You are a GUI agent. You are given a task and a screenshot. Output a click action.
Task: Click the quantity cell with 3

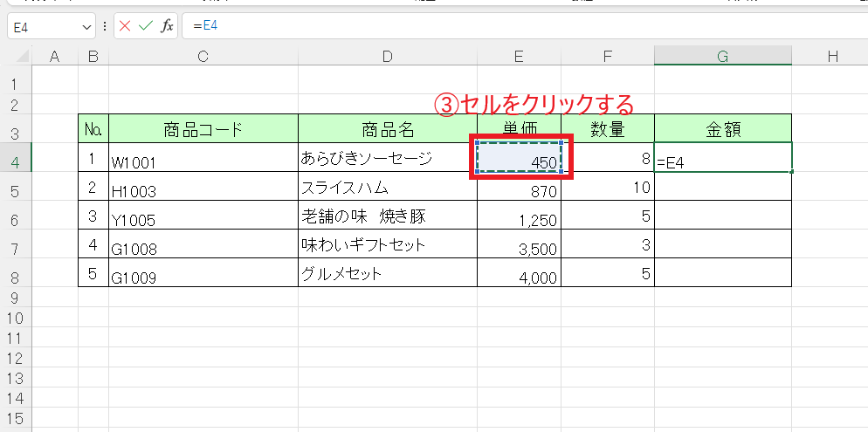click(x=608, y=243)
